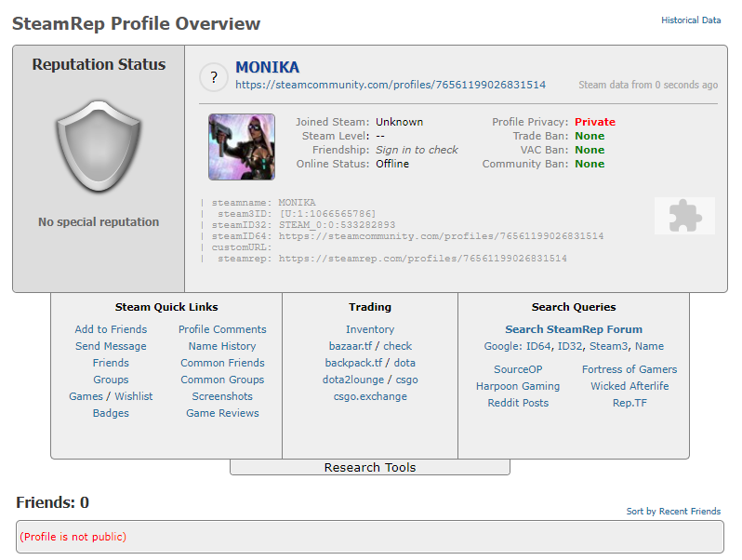This screenshot has height=560, width=742.
Task: Open Profile Comments link
Action: click(x=222, y=329)
